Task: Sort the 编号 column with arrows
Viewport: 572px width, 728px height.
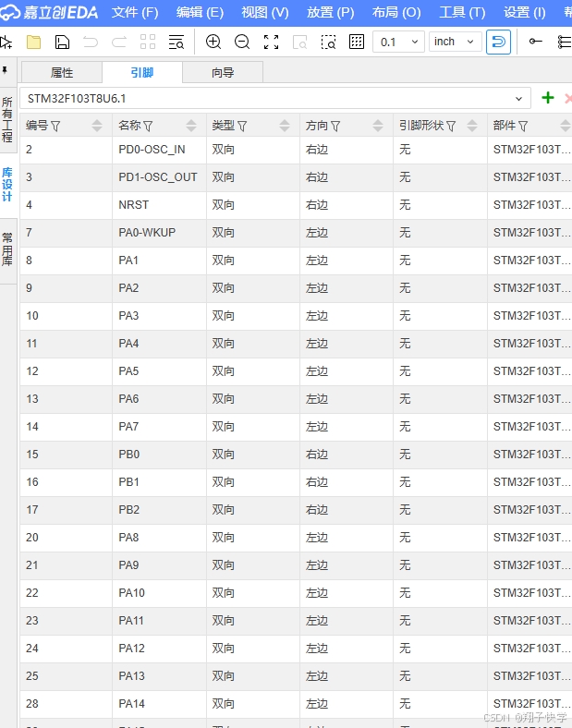Action: (97, 126)
